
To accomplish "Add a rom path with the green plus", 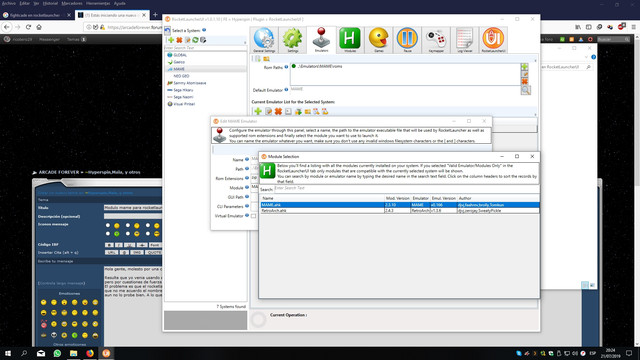I will point(525,67).
